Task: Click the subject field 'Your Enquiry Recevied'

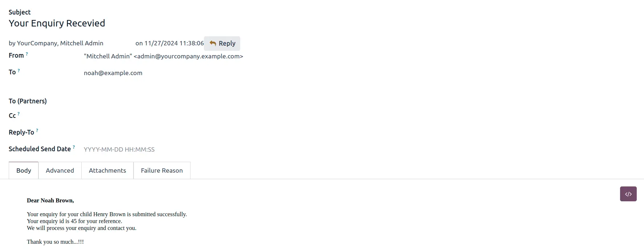Action: point(57,23)
